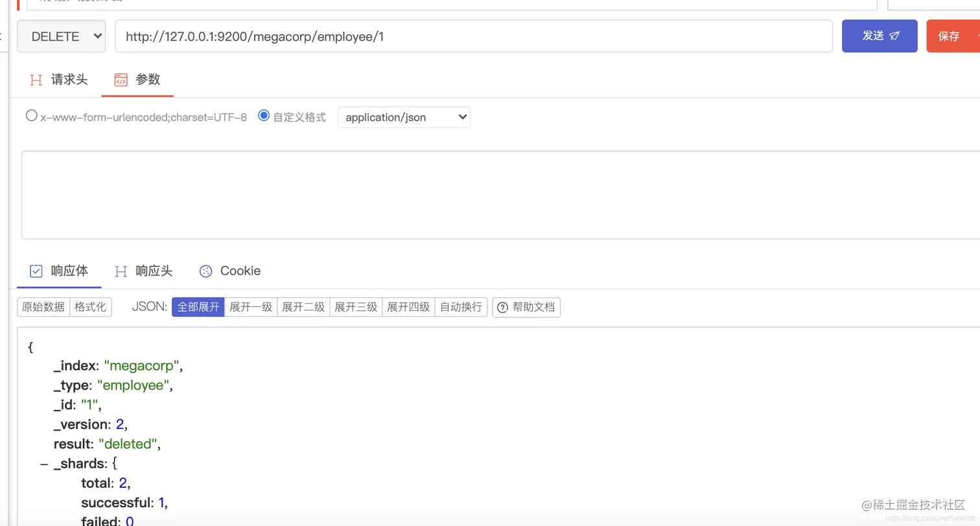Click the JSON: label
This screenshot has height=526, width=980.
pyautogui.click(x=150, y=307)
